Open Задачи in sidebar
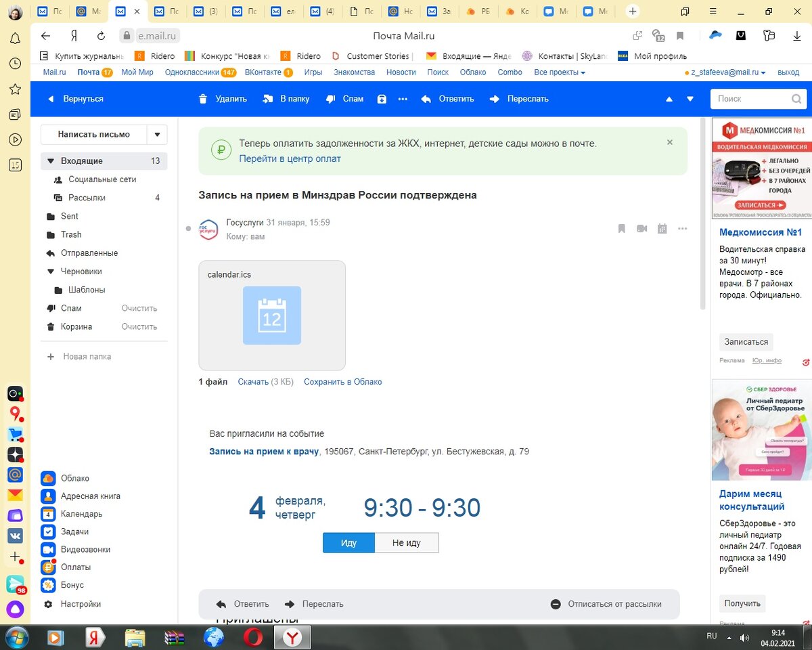 [74, 532]
